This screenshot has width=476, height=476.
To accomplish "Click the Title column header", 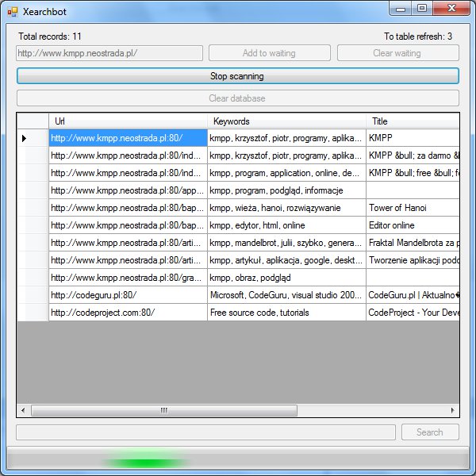I will [x=412, y=121].
